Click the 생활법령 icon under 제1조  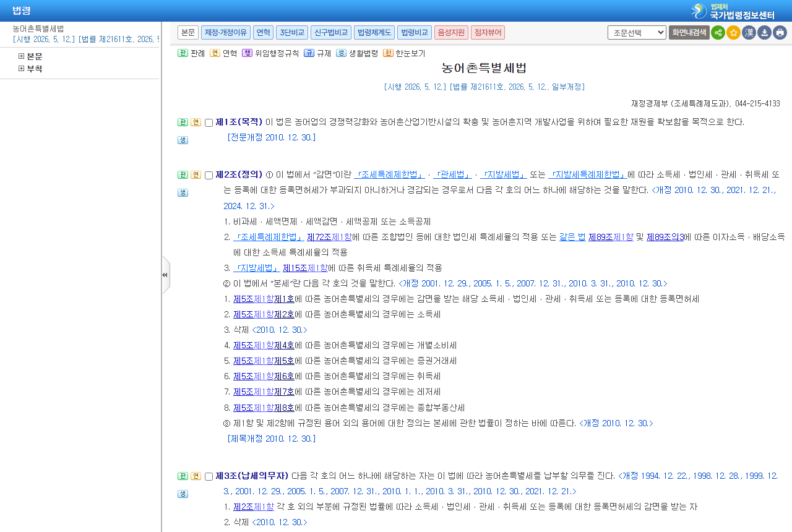coord(183,140)
